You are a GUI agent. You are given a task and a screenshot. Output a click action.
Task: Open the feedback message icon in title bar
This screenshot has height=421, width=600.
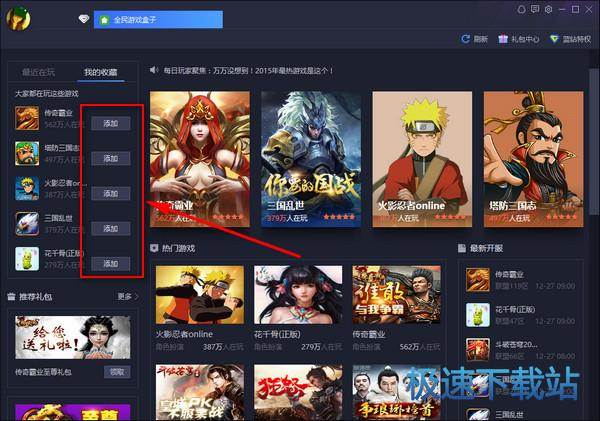(535, 9)
